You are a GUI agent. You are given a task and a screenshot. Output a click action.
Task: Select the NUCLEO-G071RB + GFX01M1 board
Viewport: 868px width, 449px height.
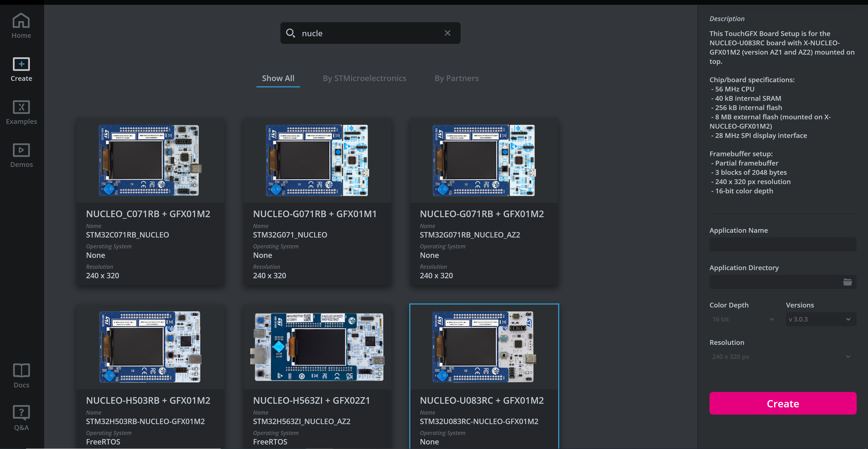(317, 202)
